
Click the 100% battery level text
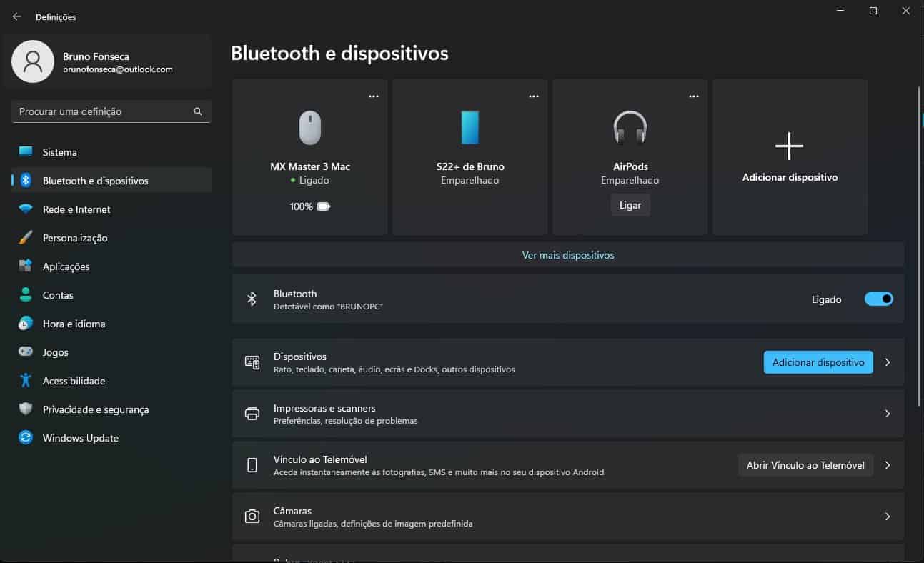click(x=302, y=206)
